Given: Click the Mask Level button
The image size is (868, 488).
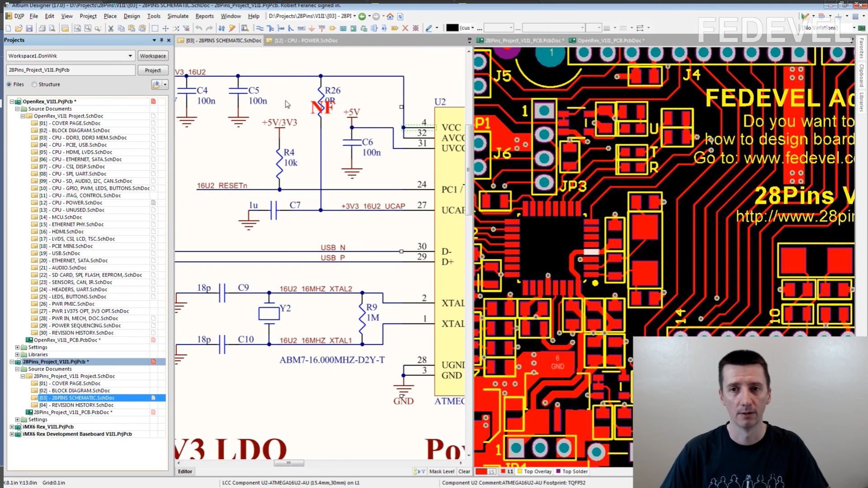Looking at the screenshot, I should click(441, 471).
